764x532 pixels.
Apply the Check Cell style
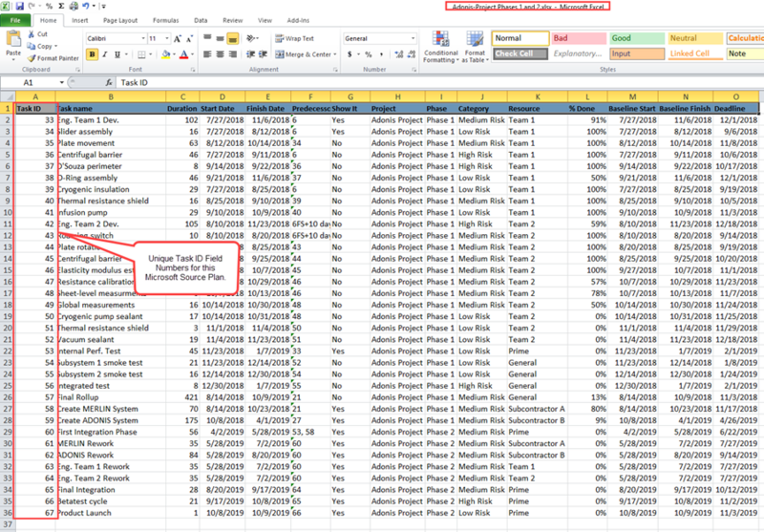(x=520, y=53)
